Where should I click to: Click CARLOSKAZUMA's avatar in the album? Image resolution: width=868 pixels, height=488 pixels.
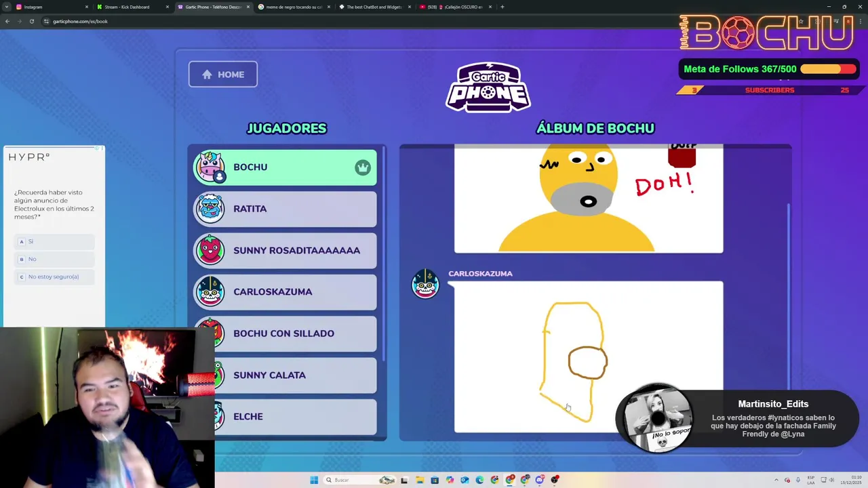[426, 284]
